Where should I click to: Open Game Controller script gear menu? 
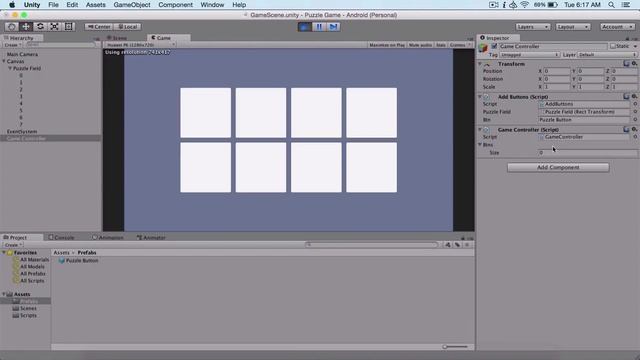pos(634,129)
